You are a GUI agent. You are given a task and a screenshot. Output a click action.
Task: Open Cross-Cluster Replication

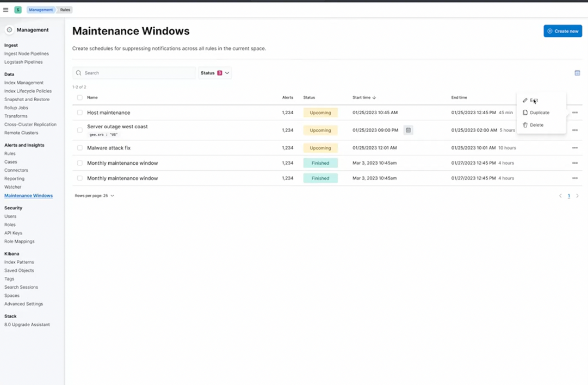point(30,125)
